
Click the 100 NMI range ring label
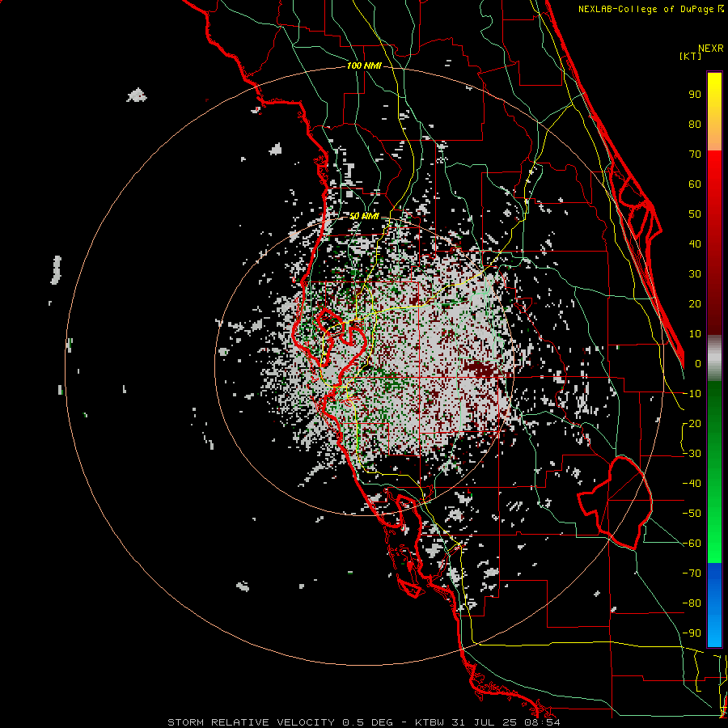[x=364, y=66]
